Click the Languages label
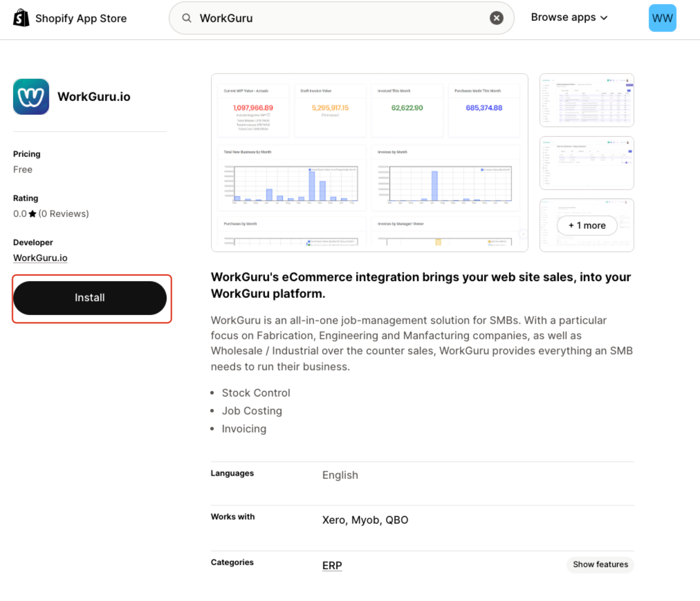 232,473
